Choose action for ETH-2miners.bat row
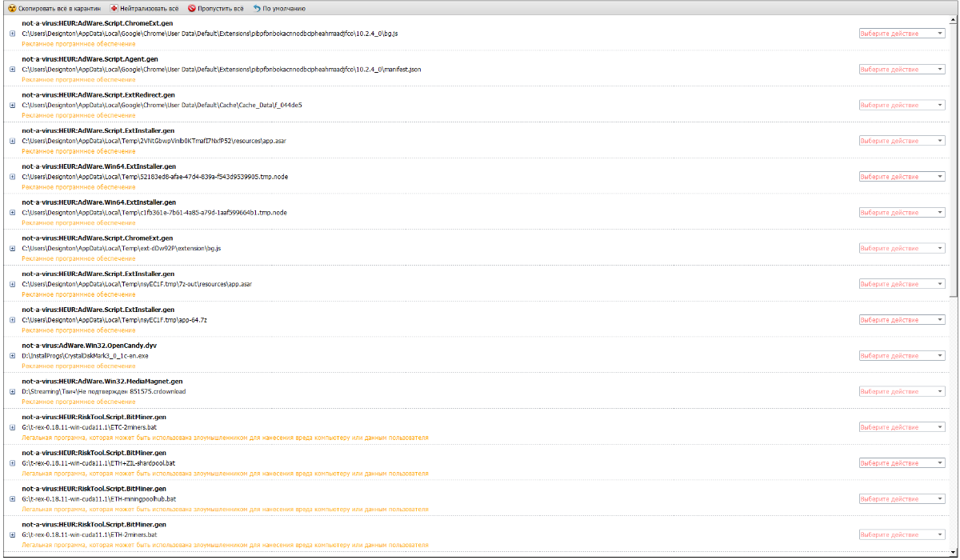Image resolution: width=960 pixels, height=560 pixels. (902, 534)
